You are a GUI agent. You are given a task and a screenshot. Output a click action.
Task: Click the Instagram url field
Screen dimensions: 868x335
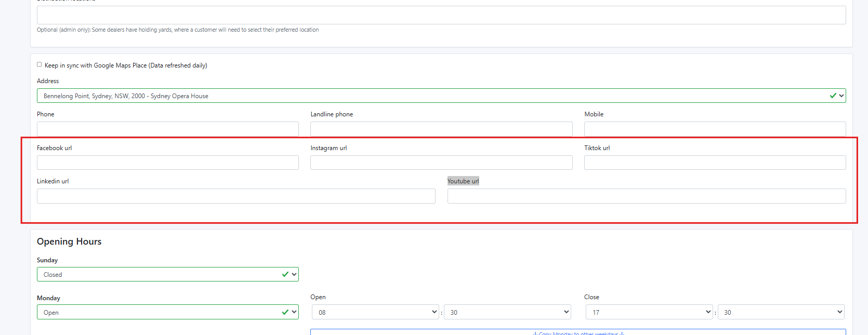pos(441,163)
